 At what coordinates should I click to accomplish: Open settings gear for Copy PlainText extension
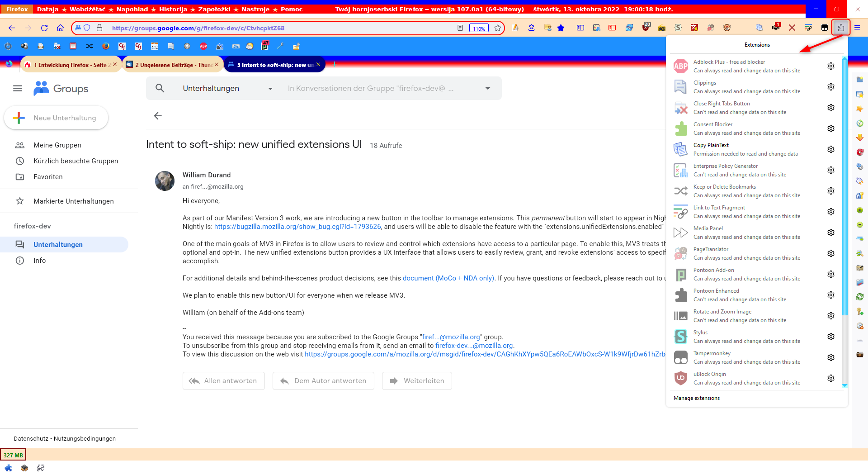(x=831, y=149)
